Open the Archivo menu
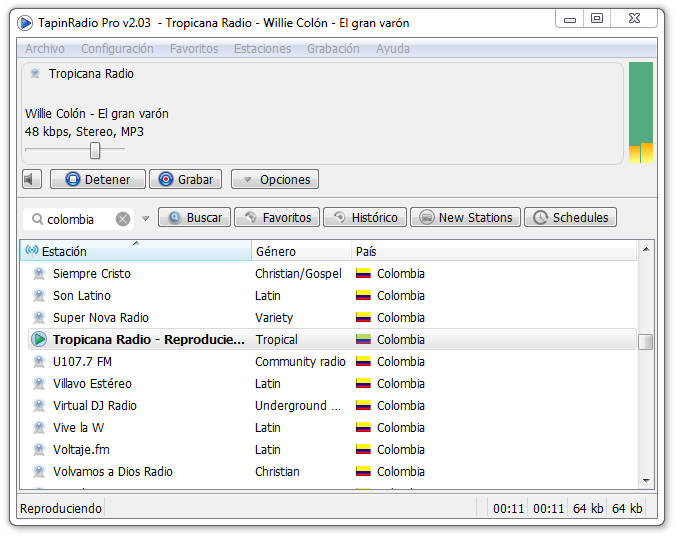This screenshot has height=540, width=681. 45,49
